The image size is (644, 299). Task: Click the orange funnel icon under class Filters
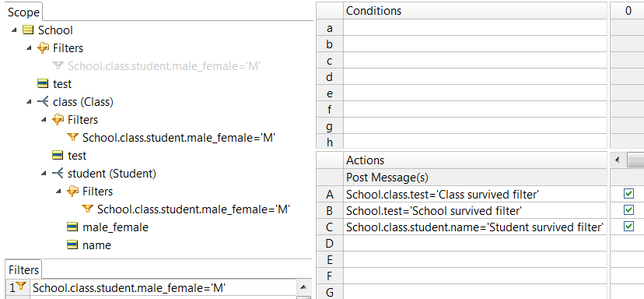click(72, 137)
